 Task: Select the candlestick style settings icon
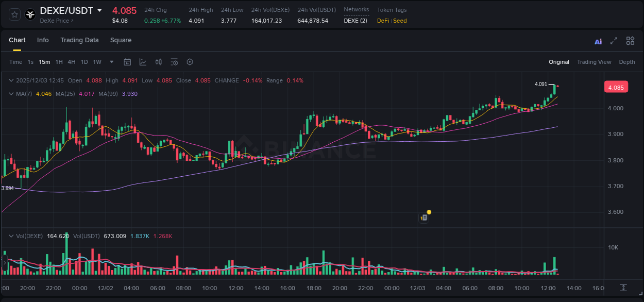[x=158, y=62]
